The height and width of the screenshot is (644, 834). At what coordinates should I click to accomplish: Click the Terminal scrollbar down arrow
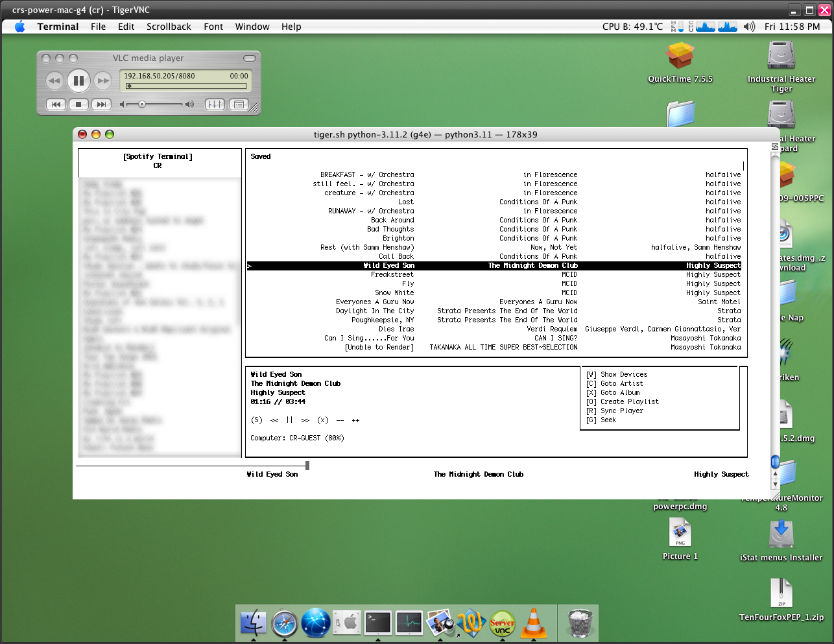(x=775, y=484)
